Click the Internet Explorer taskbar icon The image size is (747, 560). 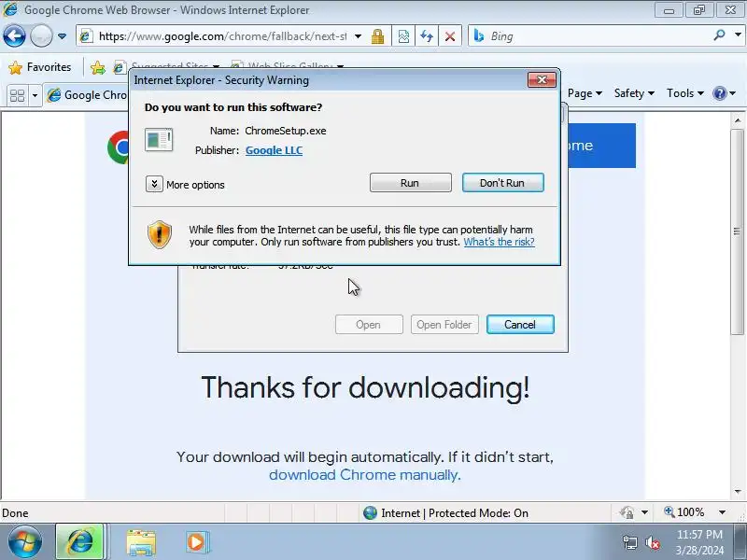coord(80,542)
